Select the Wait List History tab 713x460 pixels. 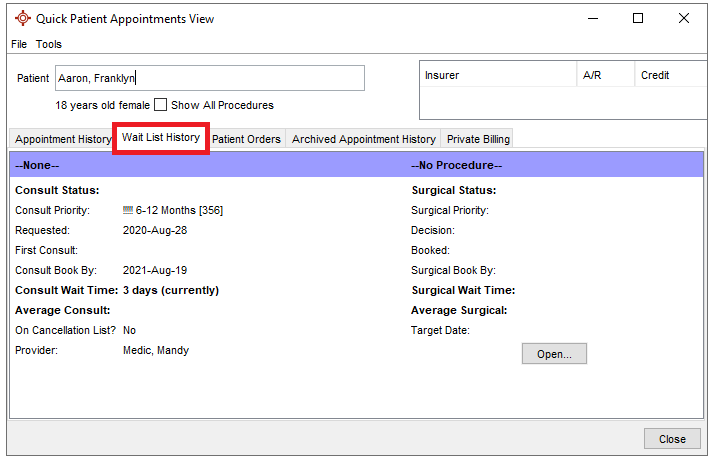[x=161, y=138]
